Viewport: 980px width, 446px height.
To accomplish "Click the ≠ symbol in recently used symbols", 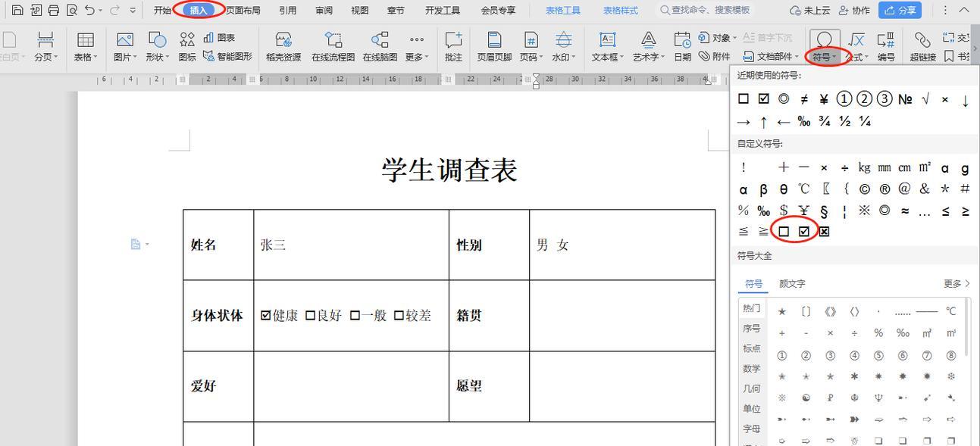I will click(x=804, y=99).
